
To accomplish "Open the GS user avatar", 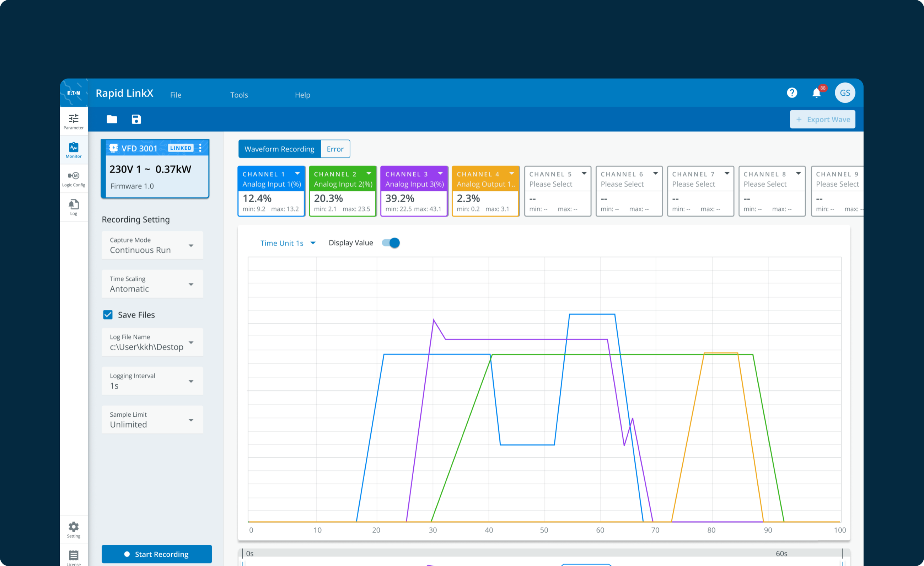I will pyautogui.click(x=845, y=93).
